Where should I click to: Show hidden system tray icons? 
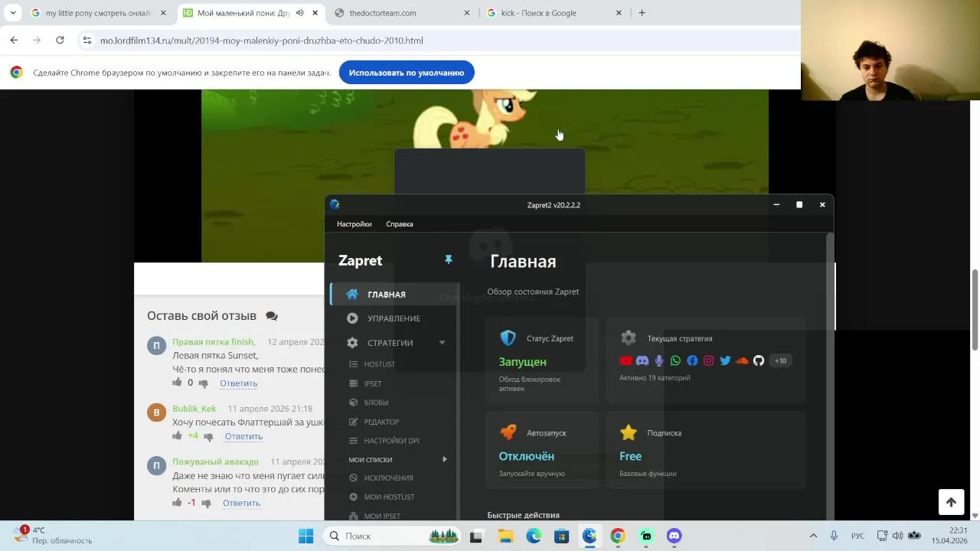[813, 536]
